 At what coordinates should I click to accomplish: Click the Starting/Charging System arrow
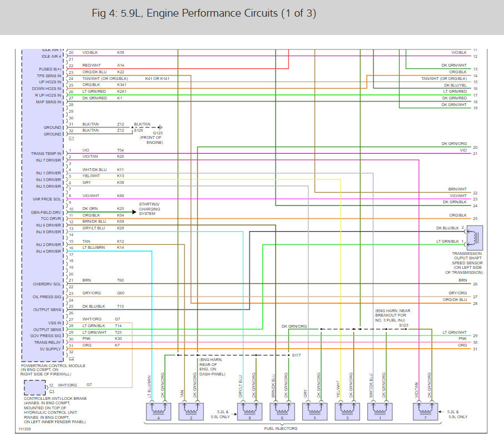134,212
